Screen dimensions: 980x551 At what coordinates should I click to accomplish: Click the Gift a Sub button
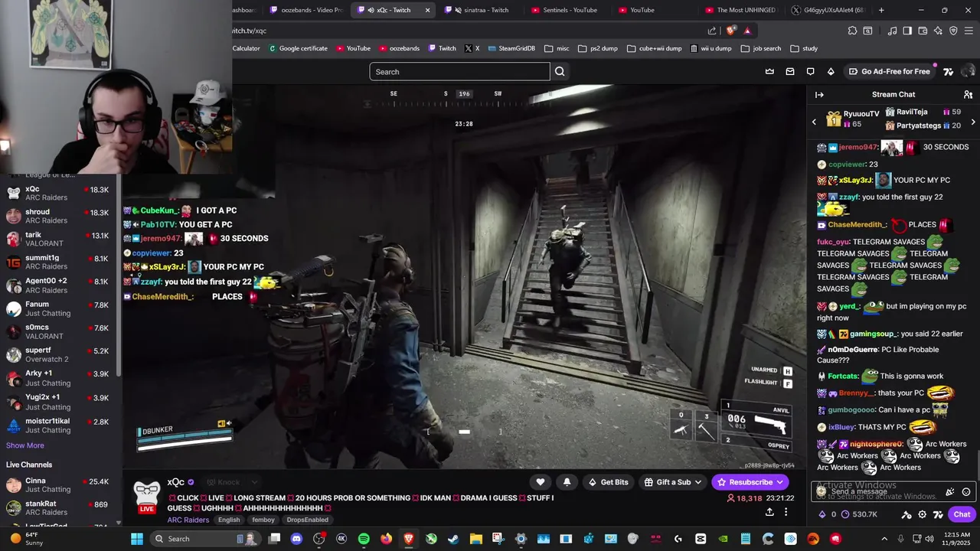pyautogui.click(x=673, y=482)
